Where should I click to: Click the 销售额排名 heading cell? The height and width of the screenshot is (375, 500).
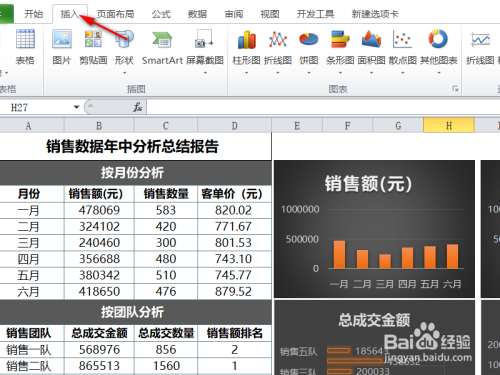click(x=234, y=333)
